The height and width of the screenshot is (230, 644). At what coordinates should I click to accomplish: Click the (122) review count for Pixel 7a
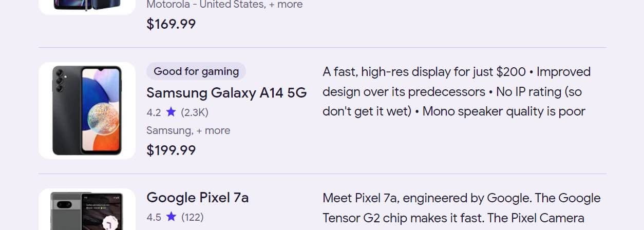(x=193, y=217)
